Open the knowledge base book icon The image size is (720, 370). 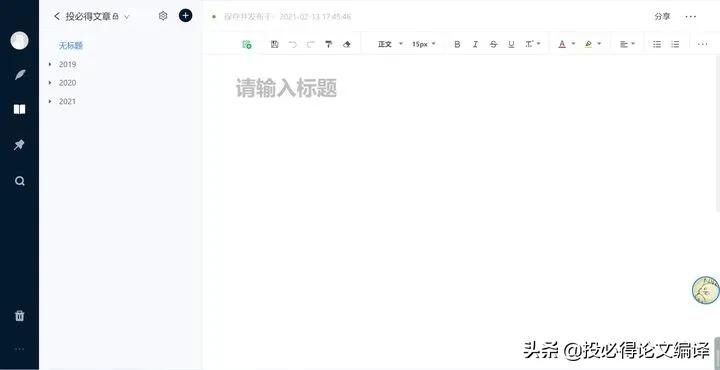point(19,109)
